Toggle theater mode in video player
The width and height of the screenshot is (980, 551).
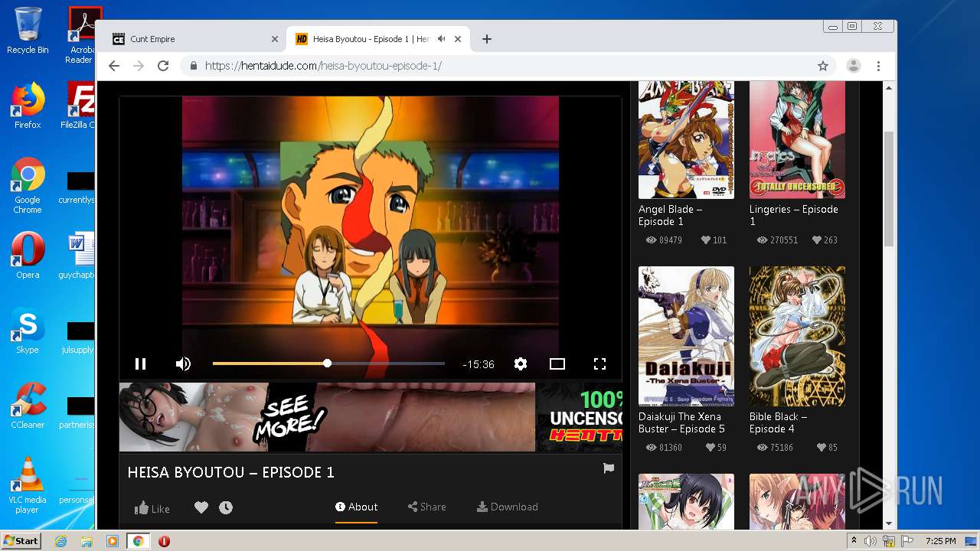pyautogui.click(x=557, y=364)
